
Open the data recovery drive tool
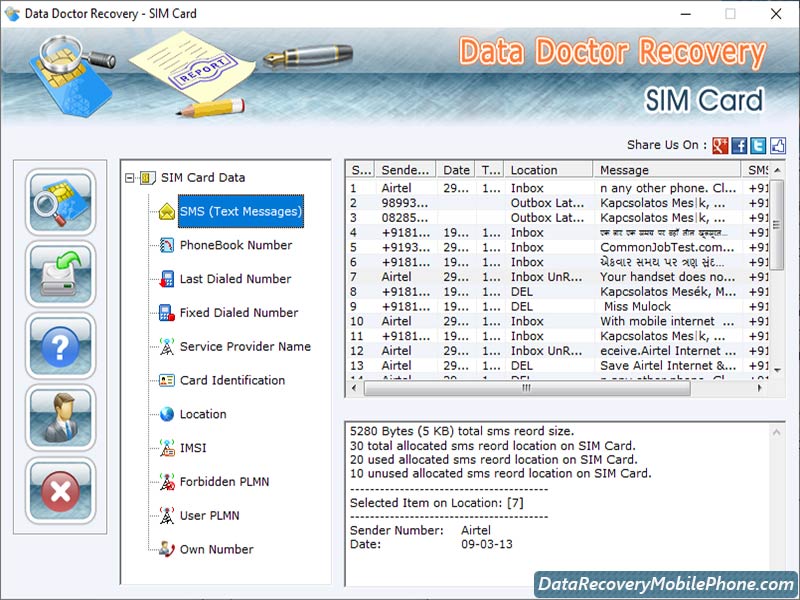tap(60, 276)
